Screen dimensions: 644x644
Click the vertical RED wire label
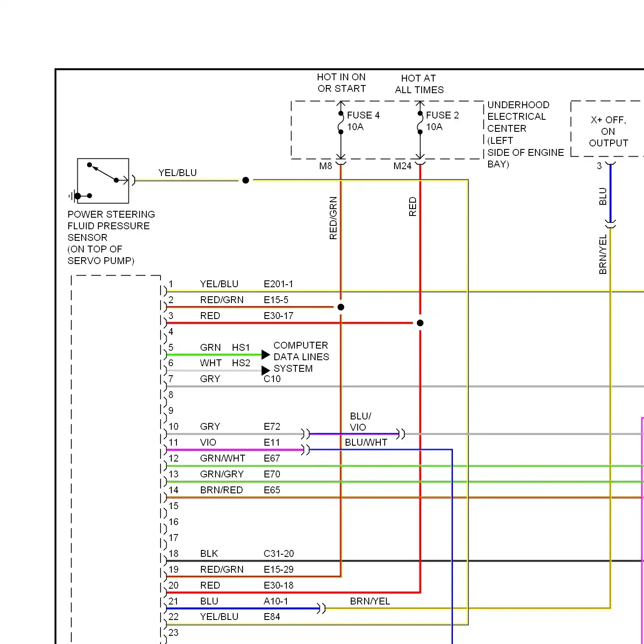[x=413, y=207]
